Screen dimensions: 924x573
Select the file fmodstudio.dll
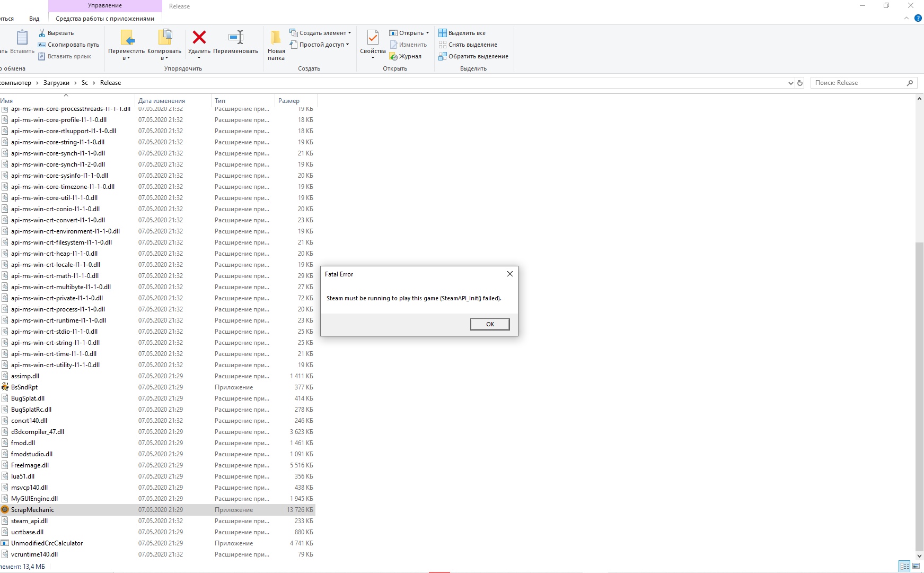[x=157, y=454]
